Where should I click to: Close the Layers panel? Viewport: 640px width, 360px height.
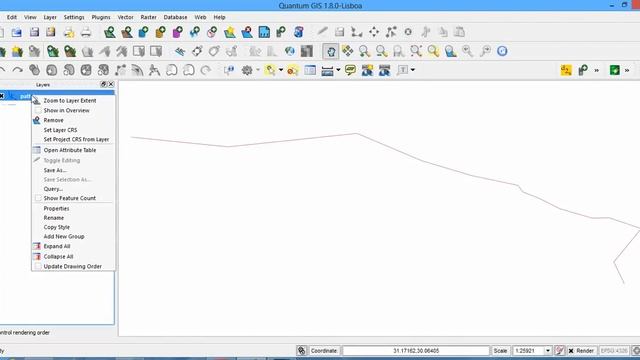tap(111, 84)
